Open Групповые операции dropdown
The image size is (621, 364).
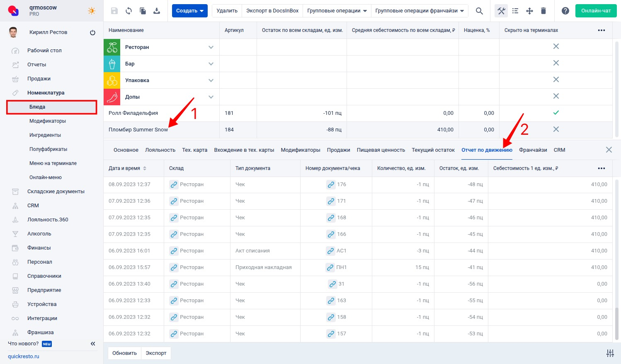point(337,11)
